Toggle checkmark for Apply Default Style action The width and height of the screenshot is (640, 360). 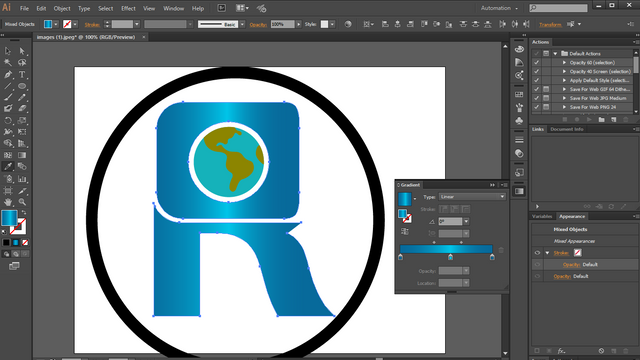[536, 80]
